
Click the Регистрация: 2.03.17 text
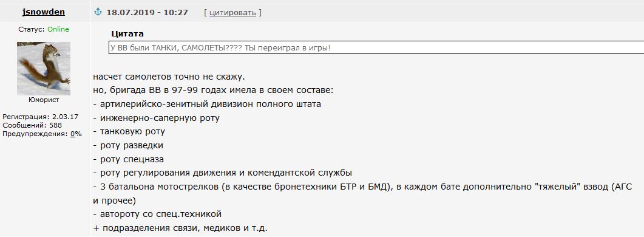pos(40,117)
